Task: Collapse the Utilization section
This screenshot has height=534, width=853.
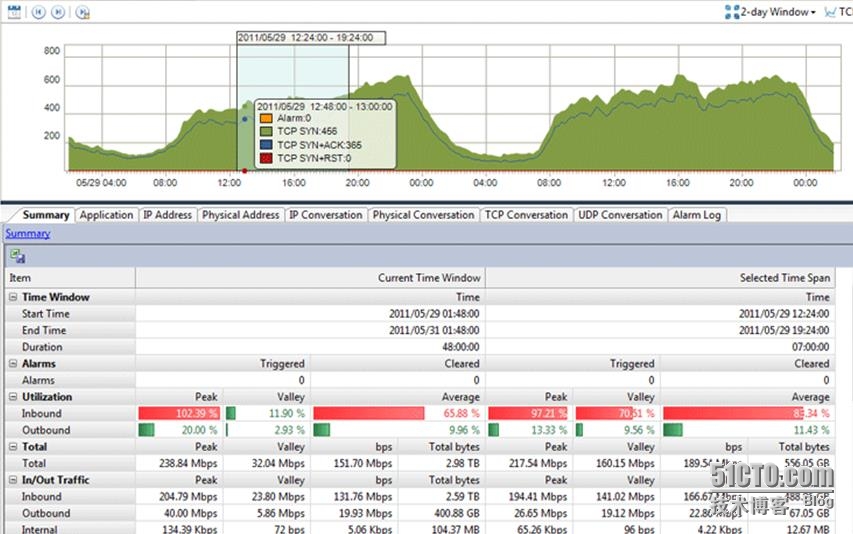Action: (x=13, y=397)
